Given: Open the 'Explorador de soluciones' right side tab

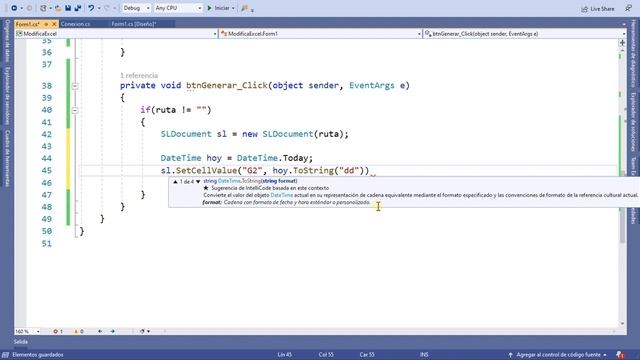Looking at the screenshot, I should tap(633, 121).
